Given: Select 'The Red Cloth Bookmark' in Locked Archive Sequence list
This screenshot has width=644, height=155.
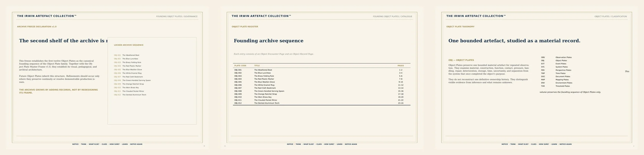Looking at the screenshot, I should [x=132, y=77].
